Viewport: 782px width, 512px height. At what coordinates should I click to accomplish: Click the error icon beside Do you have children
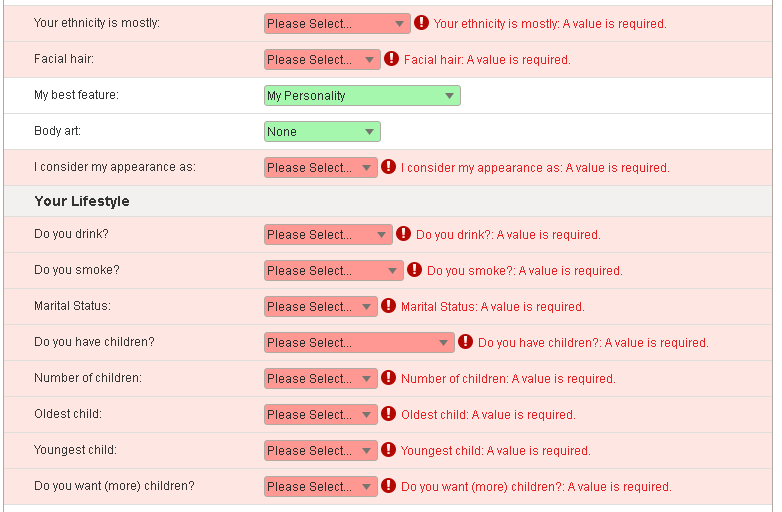[x=465, y=341]
